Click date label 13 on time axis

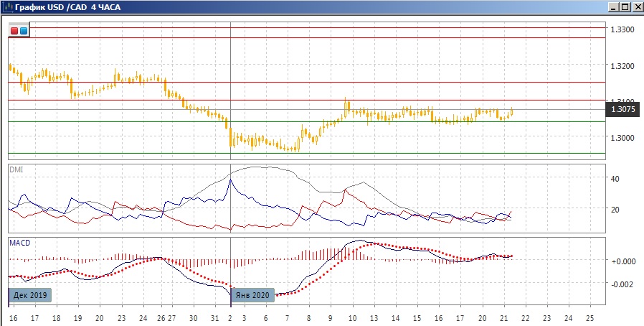point(374,318)
